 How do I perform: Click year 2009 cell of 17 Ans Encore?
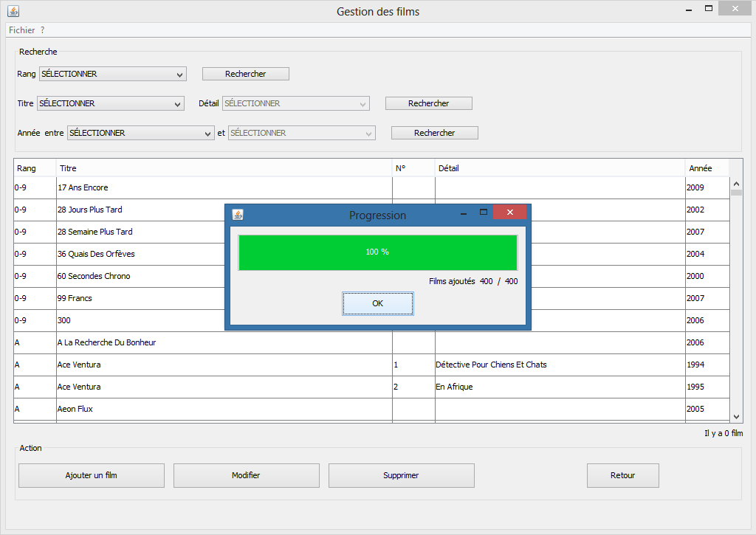click(707, 187)
